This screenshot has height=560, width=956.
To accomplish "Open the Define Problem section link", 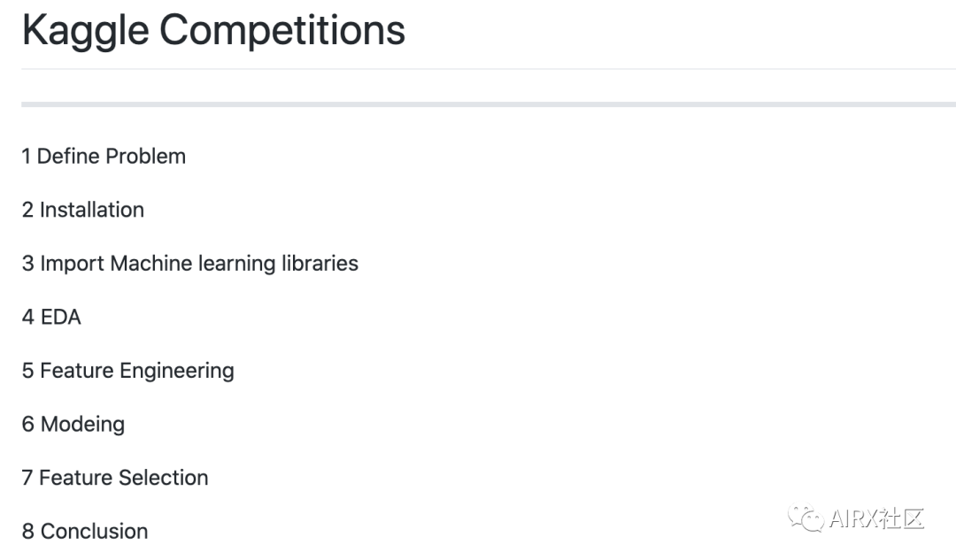I will 104,156.
